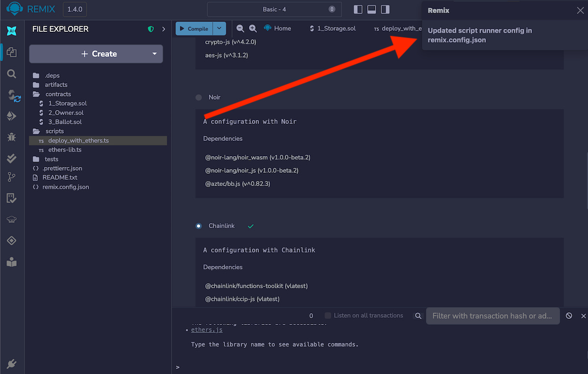Open the File Explorer sidebar icon
The height and width of the screenshot is (374, 588).
[x=12, y=52]
